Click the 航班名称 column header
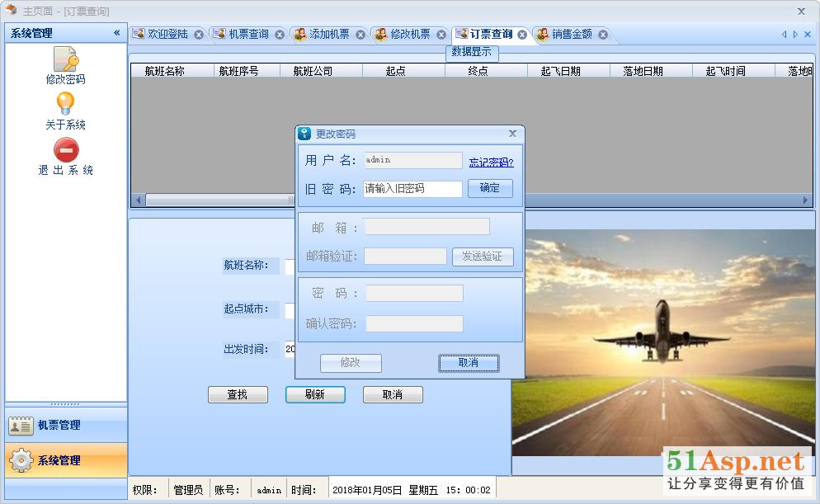 tap(172, 71)
